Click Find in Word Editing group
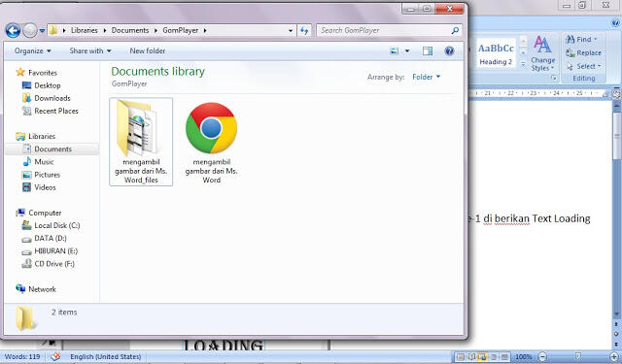This screenshot has width=622, height=364. point(581,39)
